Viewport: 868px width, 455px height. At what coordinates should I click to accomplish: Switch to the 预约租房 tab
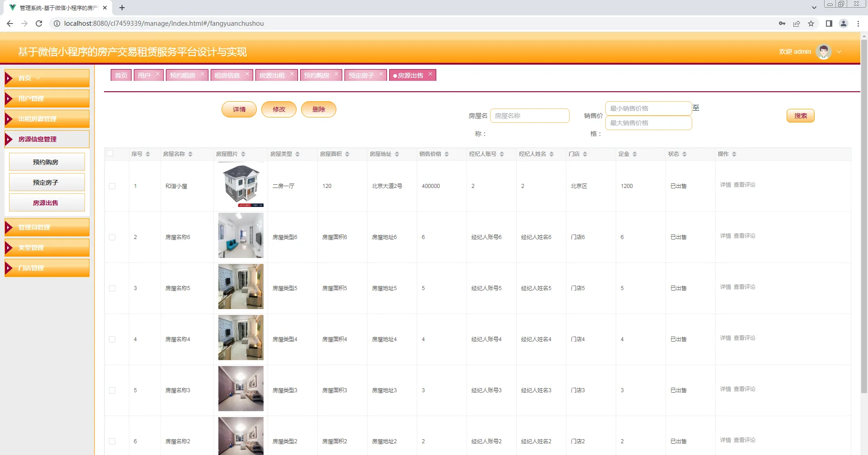tap(183, 75)
